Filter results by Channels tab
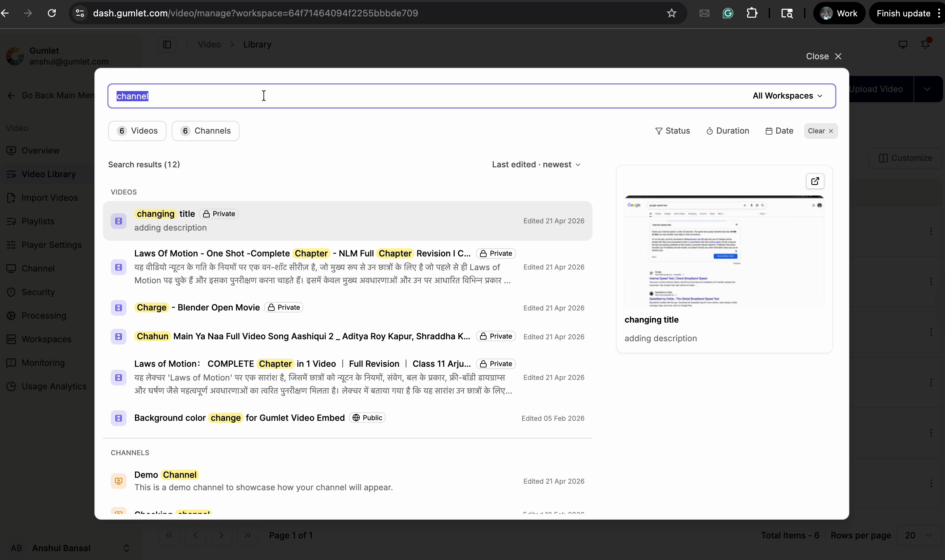The image size is (945, 560). [205, 131]
